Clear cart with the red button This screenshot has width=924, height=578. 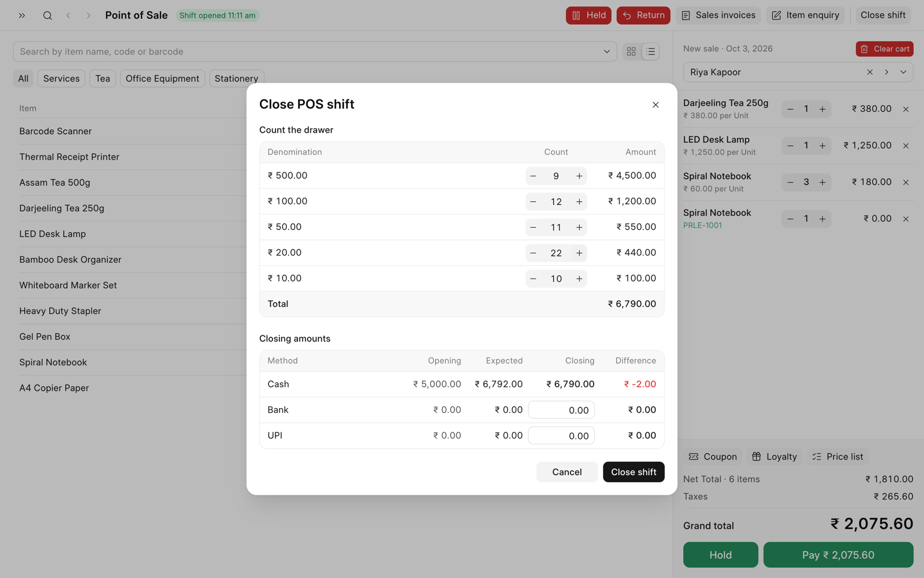[x=884, y=49]
